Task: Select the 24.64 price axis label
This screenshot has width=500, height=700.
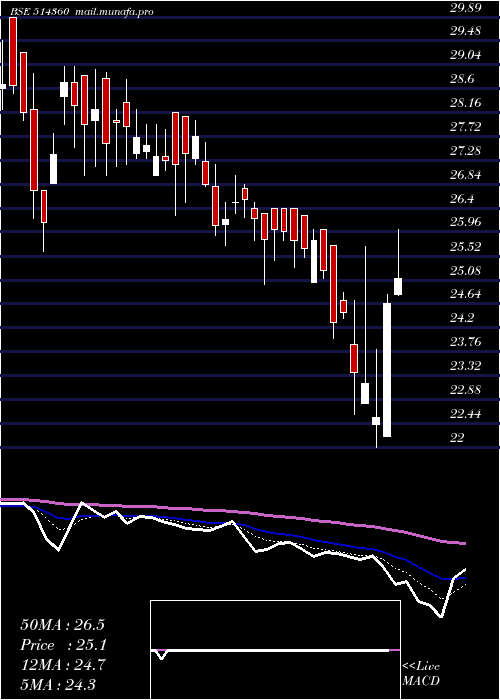Action: click(x=466, y=294)
